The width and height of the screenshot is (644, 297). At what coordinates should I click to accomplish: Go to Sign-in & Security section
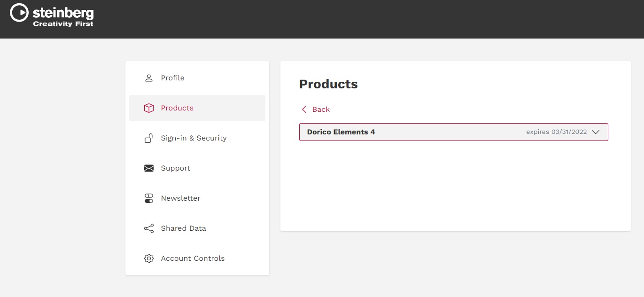194,138
